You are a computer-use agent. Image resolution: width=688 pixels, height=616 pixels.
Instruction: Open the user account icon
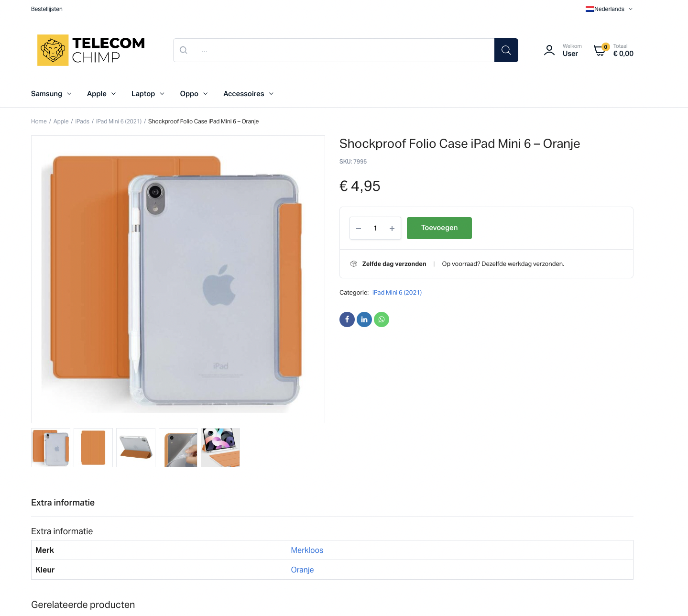coord(549,50)
